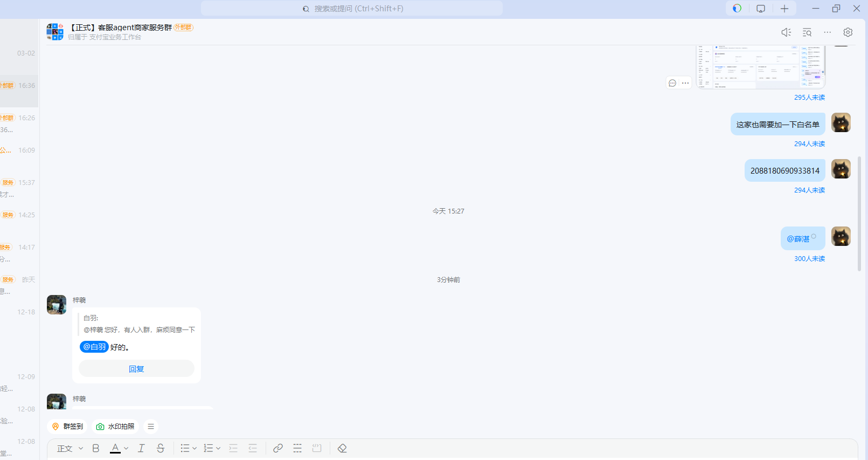
Task: Toggle bold text formatting
Action: tap(96, 448)
